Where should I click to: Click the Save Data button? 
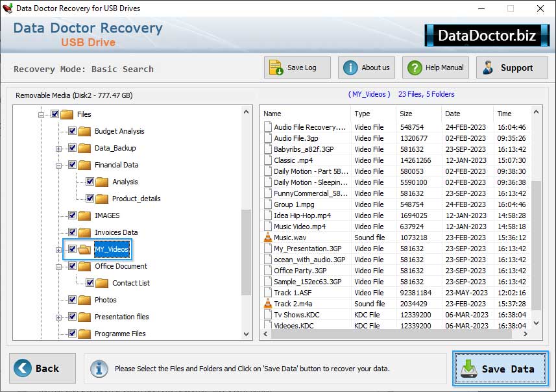500,369
